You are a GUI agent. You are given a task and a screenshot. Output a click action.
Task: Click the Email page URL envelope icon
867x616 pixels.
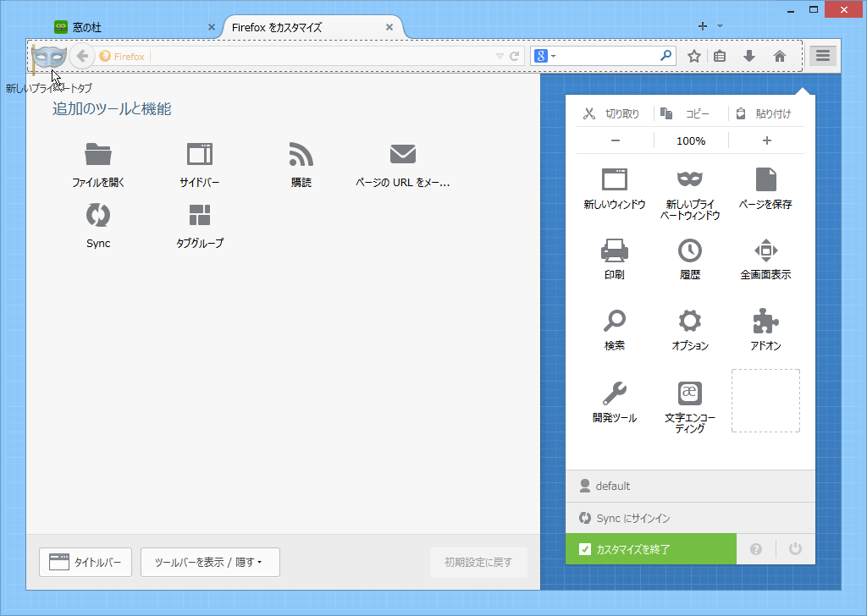coord(402,154)
